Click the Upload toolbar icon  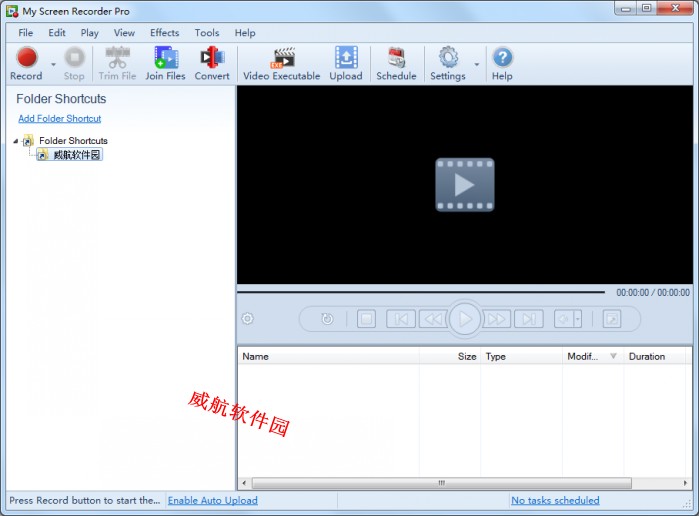coord(346,64)
